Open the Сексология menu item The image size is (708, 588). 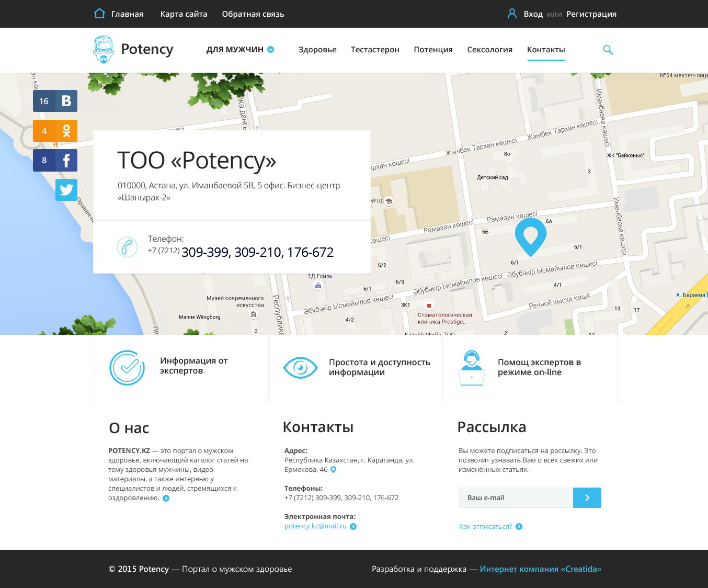point(489,50)
